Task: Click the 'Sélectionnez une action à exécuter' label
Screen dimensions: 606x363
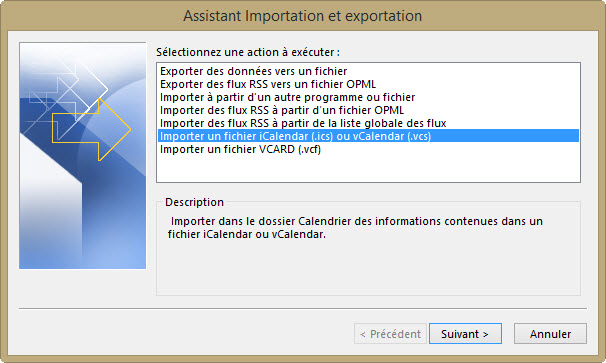Action: pyautogui.click(x=248, y=52)
